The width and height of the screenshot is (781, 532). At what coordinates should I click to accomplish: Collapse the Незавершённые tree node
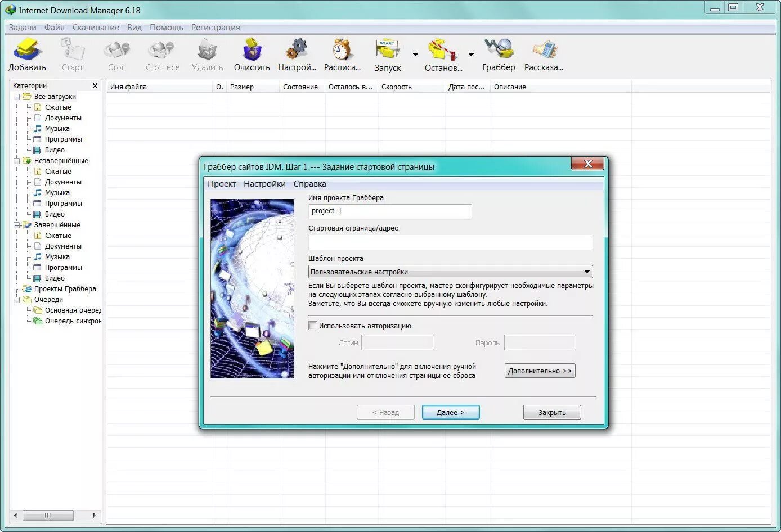(16, 161)
